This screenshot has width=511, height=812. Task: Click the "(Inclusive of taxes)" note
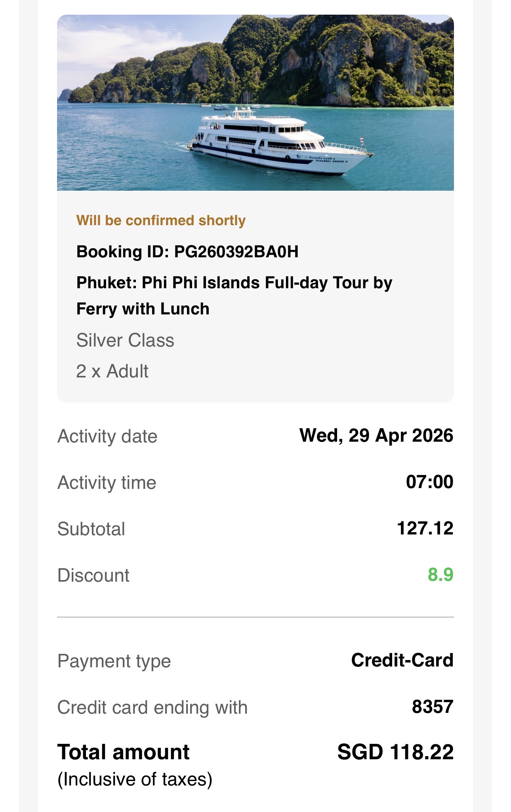pos(135,779)
